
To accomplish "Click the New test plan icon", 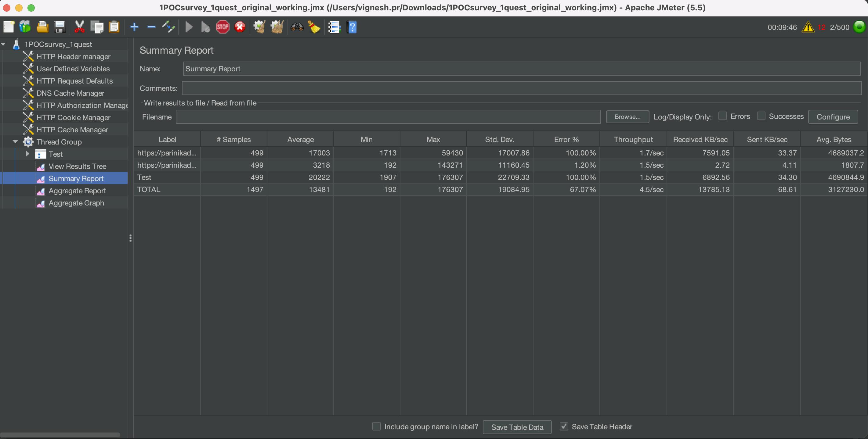I will pos(9,27).
